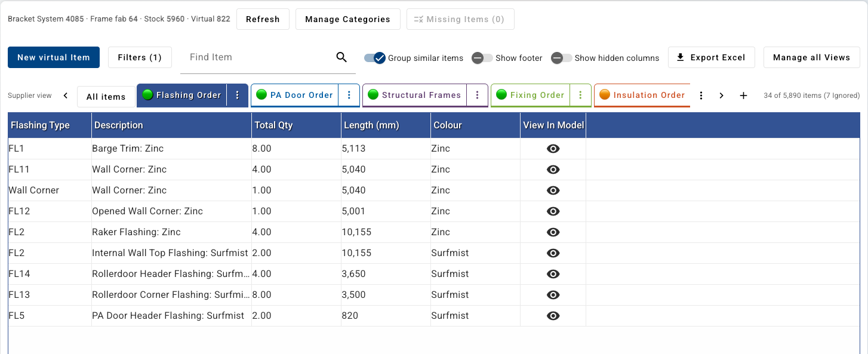This screenshot has width=868, height=354.
Task: View Internal Wall Top Flashing in model
Action: 553,253
